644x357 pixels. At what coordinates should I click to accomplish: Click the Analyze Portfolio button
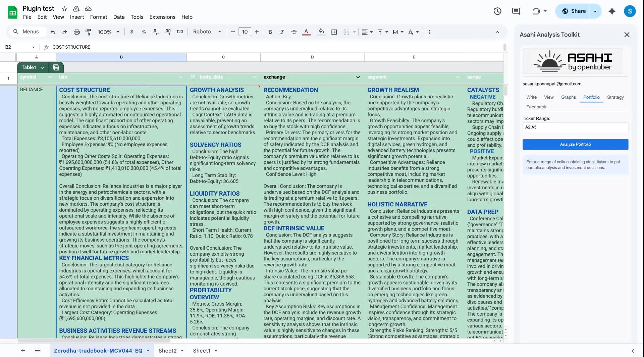tap(575, 144)
